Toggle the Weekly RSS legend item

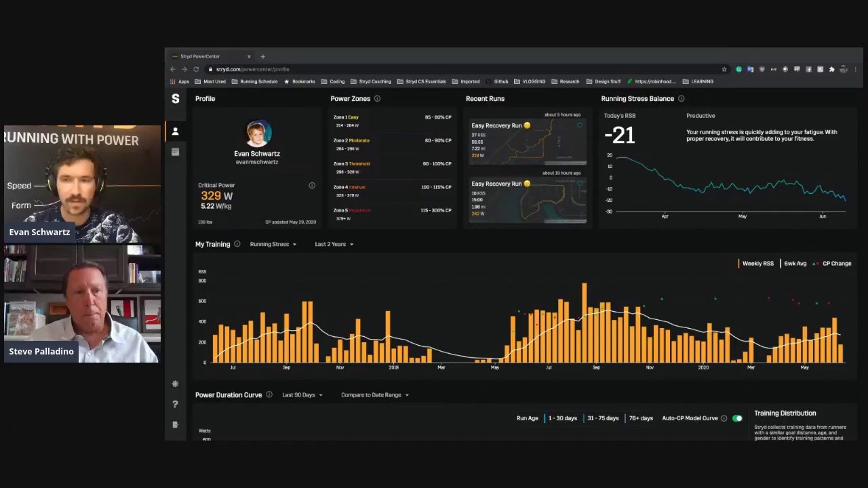click(x=756, y=264)
